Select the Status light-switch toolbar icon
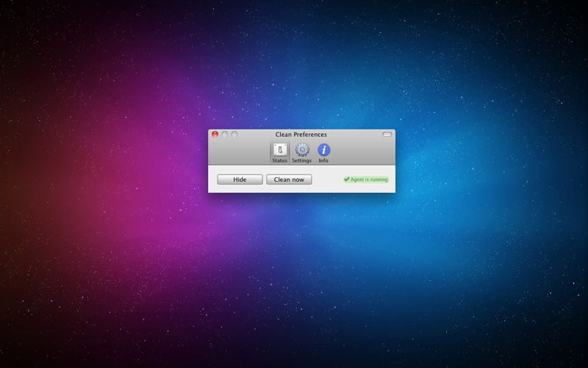Screen dimensions: 588x368 point(280,150)
